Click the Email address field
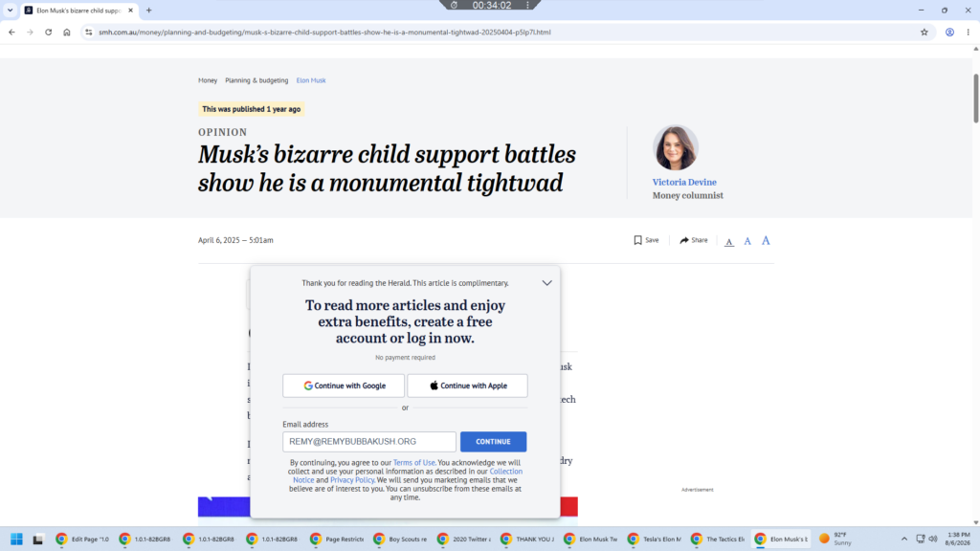The width and height of the screenshot is (980, 551). pos(369,442)
